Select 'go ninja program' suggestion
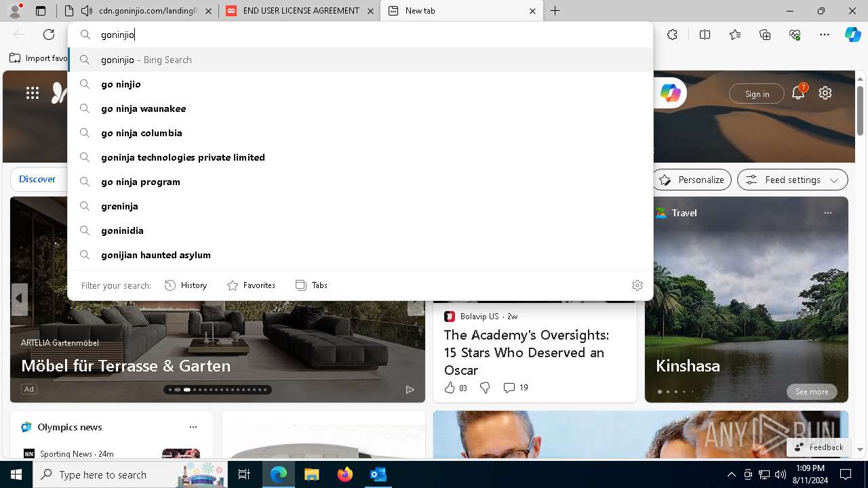This screenshot has width=868, height=488. [360, 182]
